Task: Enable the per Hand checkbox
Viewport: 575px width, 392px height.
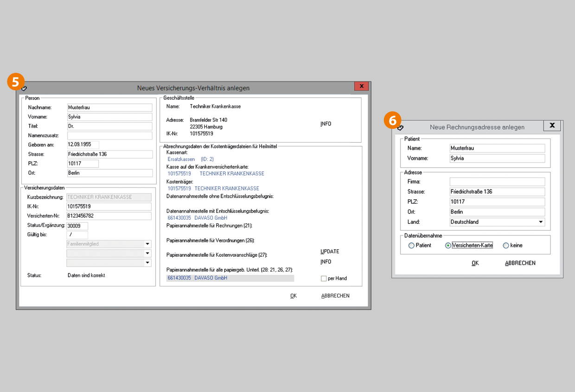Action: point(324,278)
